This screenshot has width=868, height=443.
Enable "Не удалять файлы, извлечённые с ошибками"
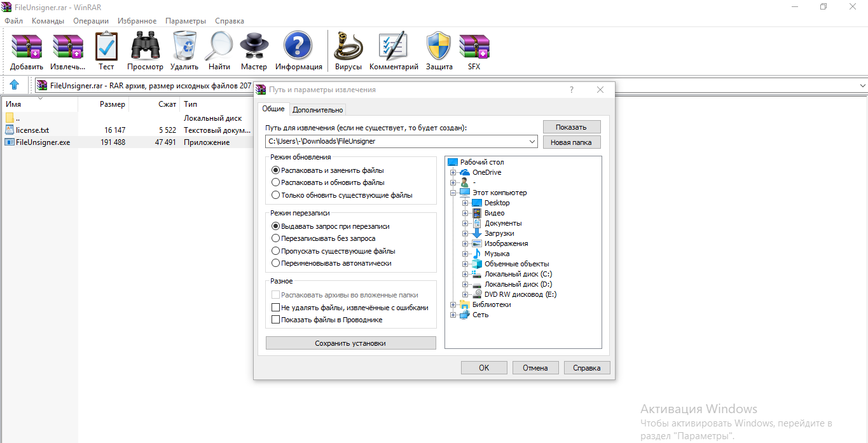275,308
